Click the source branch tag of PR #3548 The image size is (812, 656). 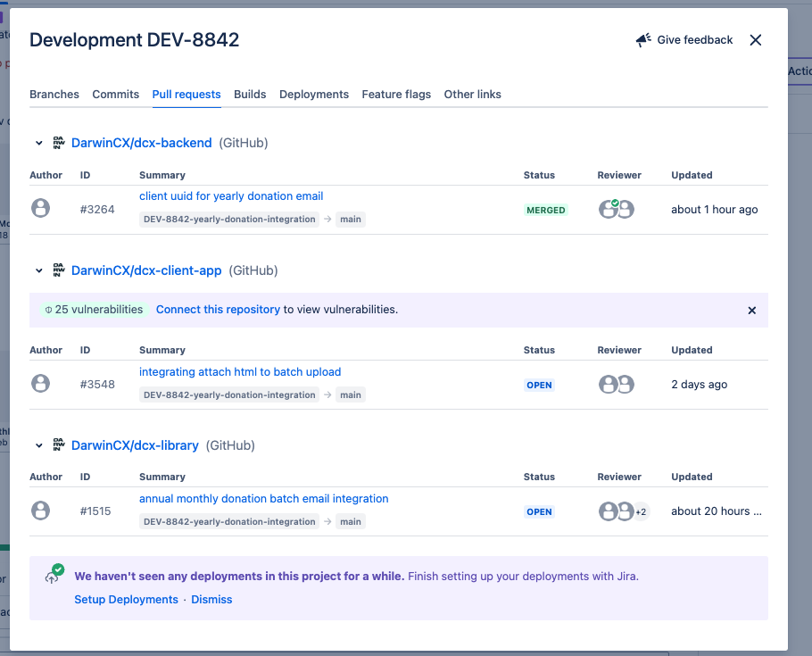tap(229, 394)
